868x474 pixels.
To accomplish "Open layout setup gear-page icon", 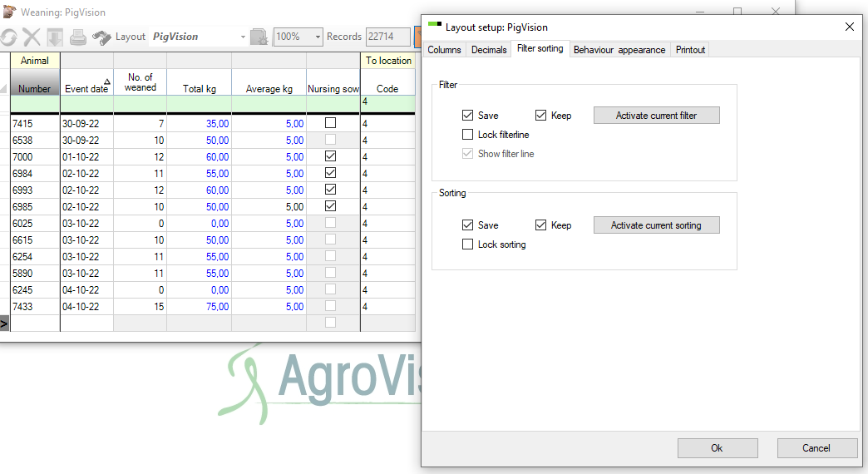I will click(259, 37).
